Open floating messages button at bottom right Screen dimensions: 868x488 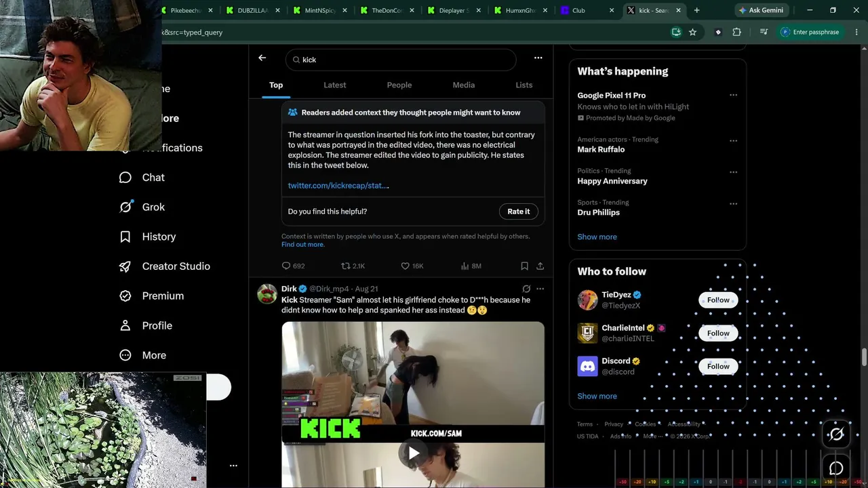(x=836, y=468)
